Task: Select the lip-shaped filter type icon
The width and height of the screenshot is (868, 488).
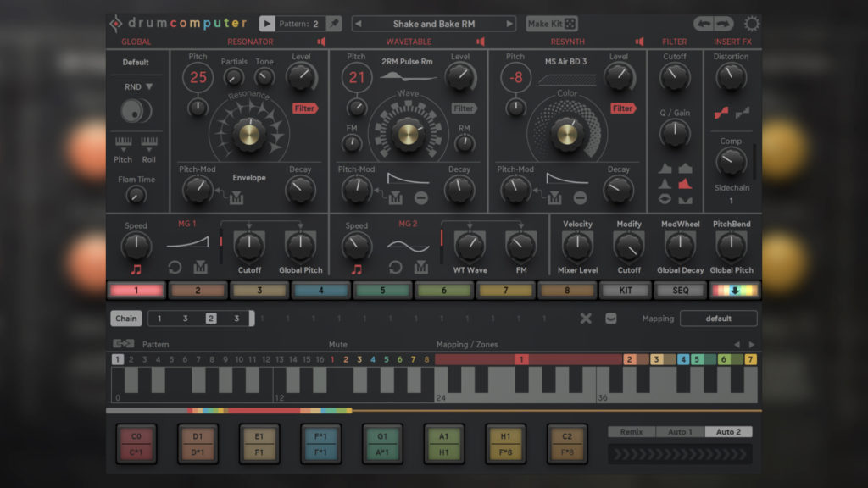Action: click(x=665, y=199)
